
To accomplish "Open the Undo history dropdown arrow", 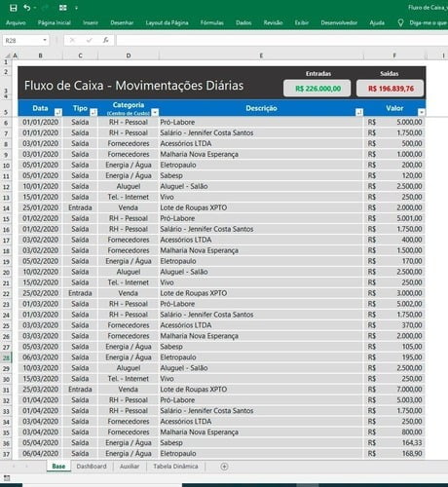I will 35,8.
